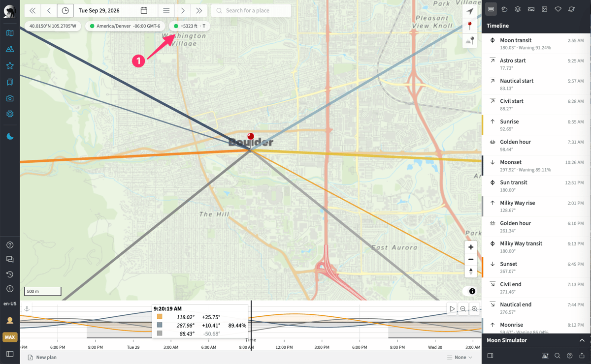Select the Timeline panel tab icon
Viewport: 591px width, 364px height.
tap(491, 9)
